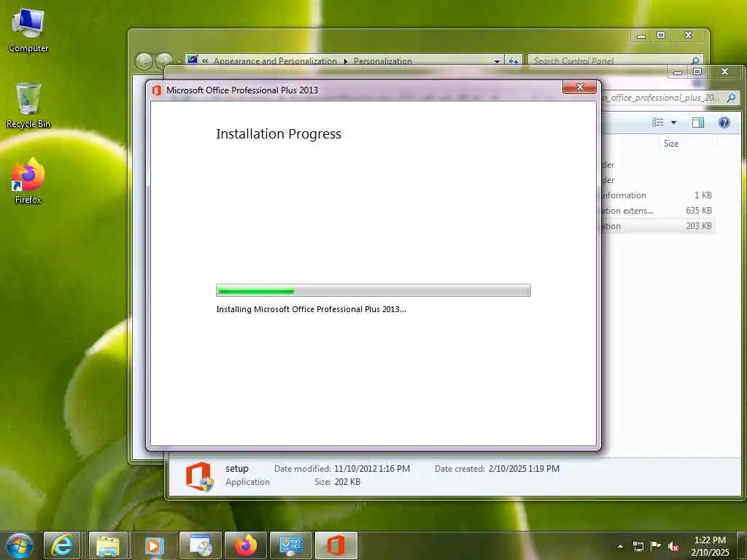Open Windows Explorer in the taskbar
747x560 pixels.
coord(108,545)
